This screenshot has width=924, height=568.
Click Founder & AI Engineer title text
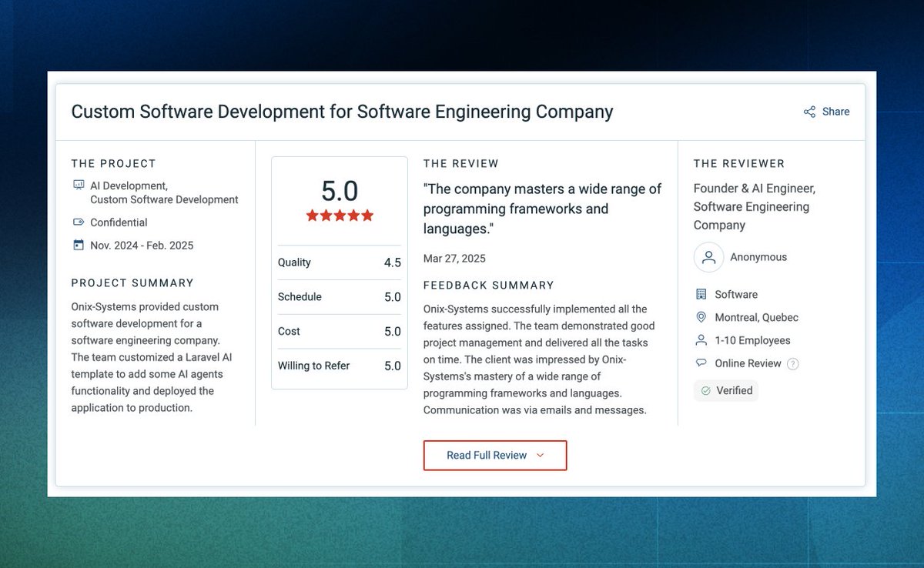click(x=755, y=206)
